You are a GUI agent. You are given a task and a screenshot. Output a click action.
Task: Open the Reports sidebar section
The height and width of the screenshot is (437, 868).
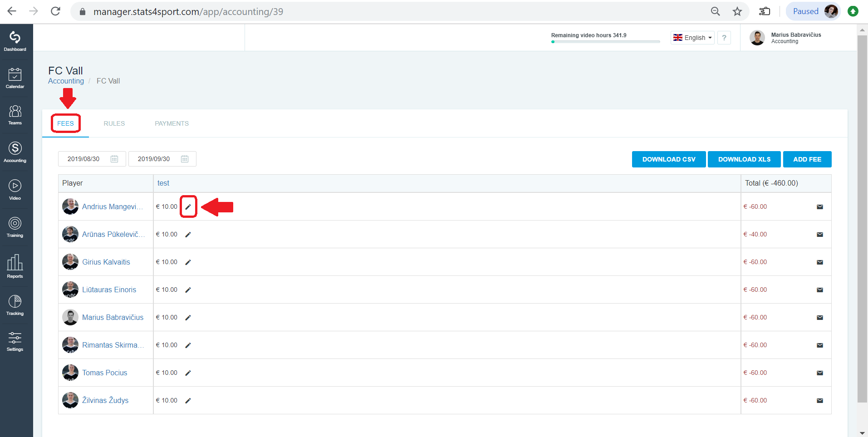tap(15, 266)
